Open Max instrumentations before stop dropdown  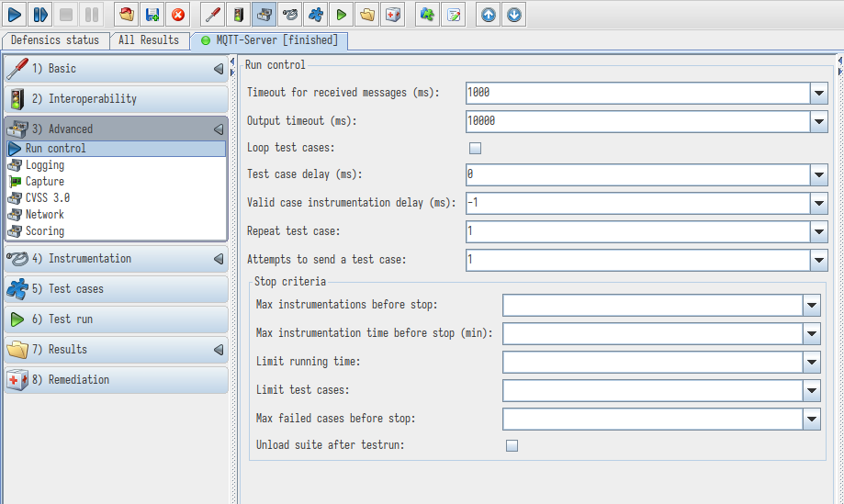click(812, 306)
